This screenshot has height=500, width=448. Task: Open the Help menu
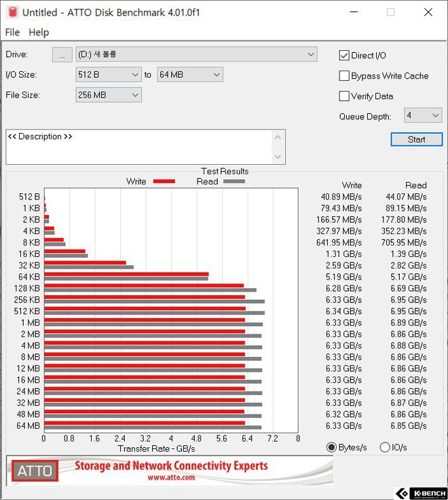click(39, 32)
